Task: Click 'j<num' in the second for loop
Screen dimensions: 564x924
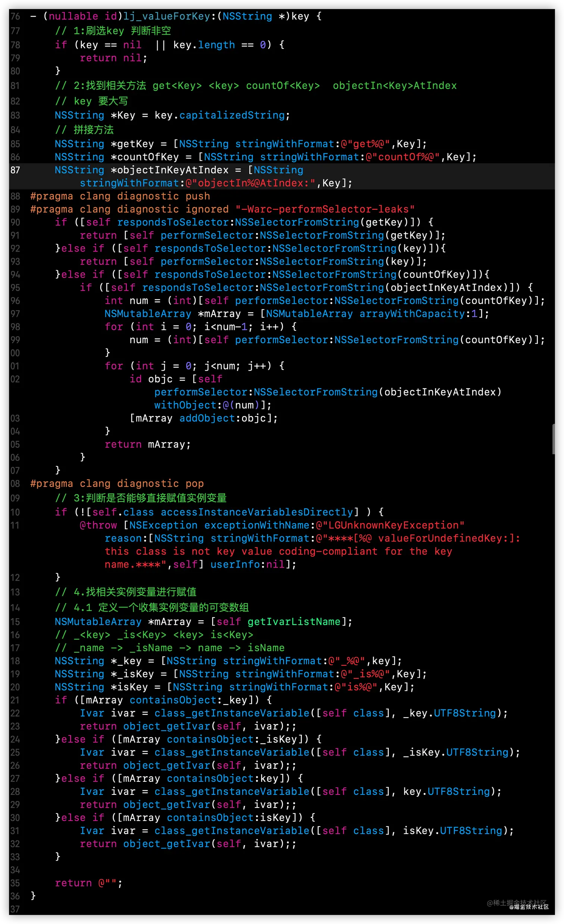Action: point(219,366)
